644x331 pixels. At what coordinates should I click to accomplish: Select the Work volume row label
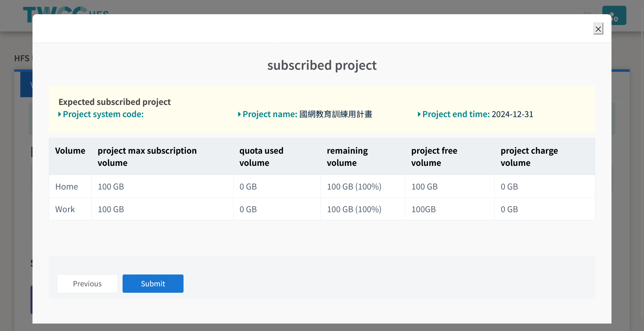[65, 209]
